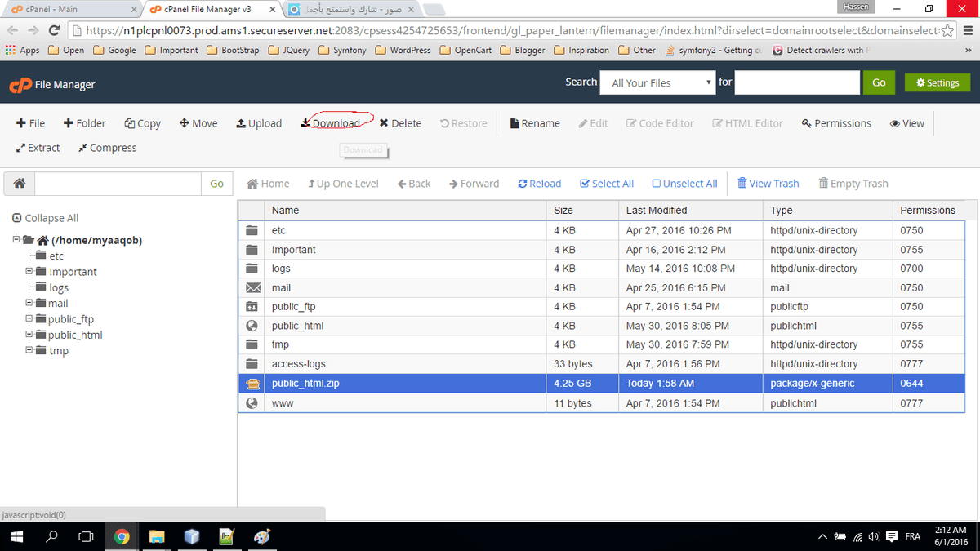The image size is (980, 551).
Task: Click Rename in the toolbar
Action: tap(535, 123)
